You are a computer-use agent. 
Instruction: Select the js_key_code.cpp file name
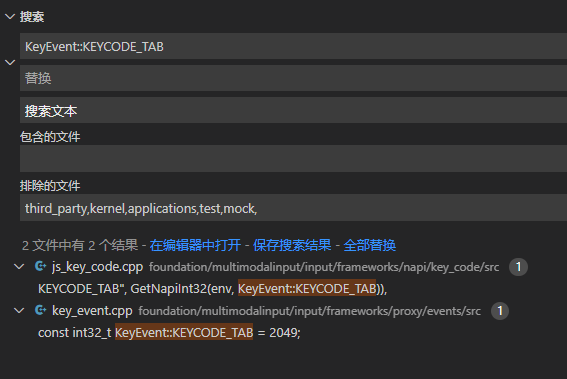[x=97, y=267]
